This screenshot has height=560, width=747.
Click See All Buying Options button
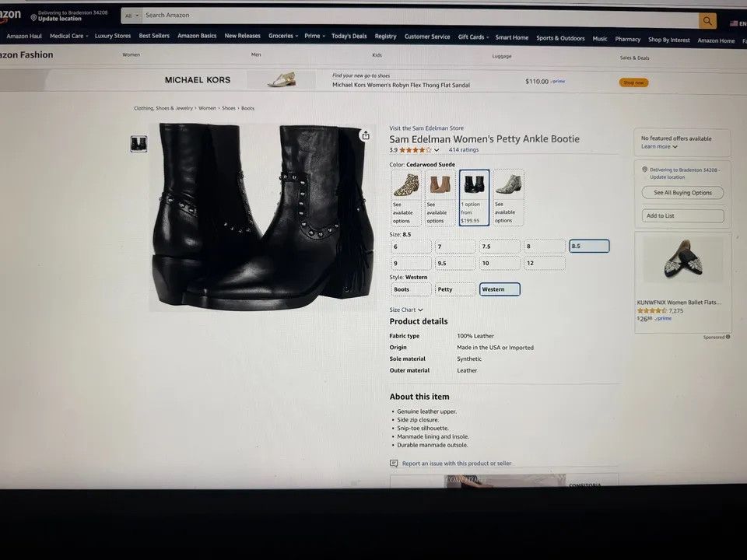pyautogui.click(x=682, y=193)
